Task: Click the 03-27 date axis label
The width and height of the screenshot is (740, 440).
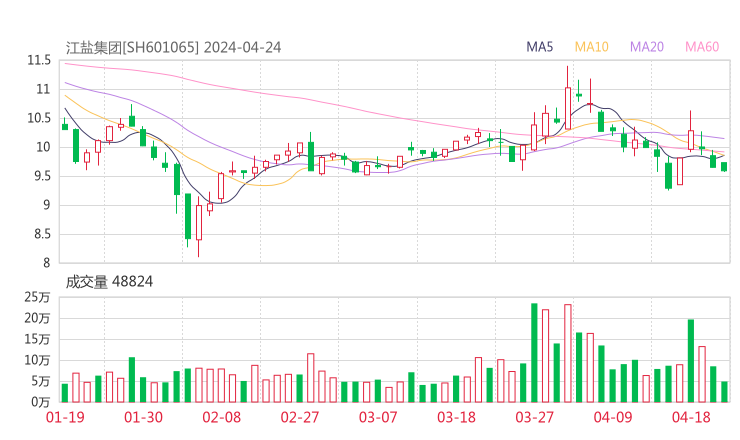Action: pos(534,417)
